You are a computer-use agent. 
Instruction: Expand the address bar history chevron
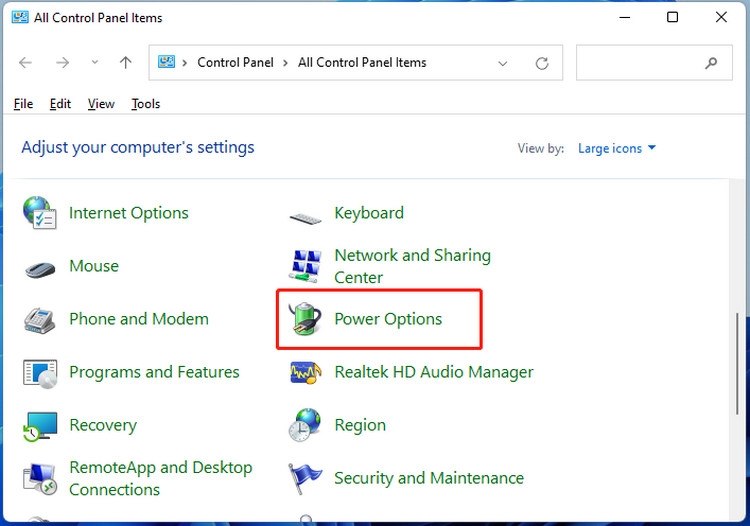(503, 63)
